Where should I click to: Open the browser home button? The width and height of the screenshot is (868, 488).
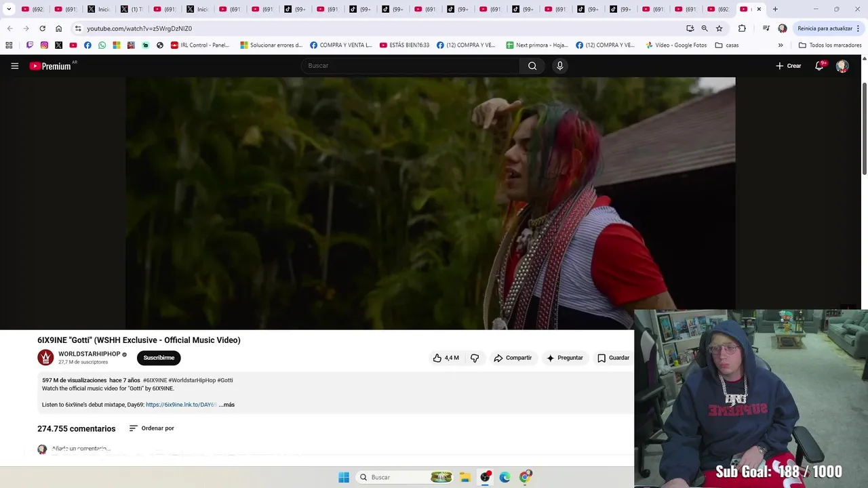[x=58, y=28]
